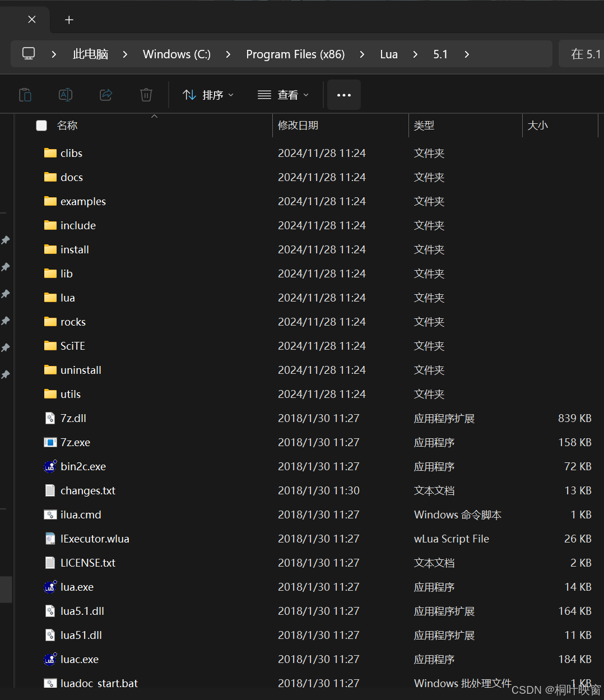
Task: Click the 7z.exe application icon
Action: 50,442
